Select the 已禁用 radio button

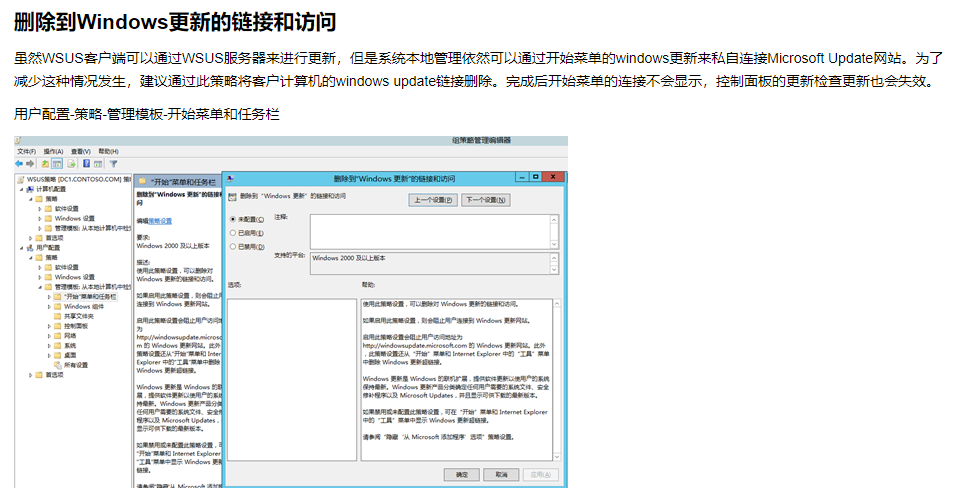point(233,246)
